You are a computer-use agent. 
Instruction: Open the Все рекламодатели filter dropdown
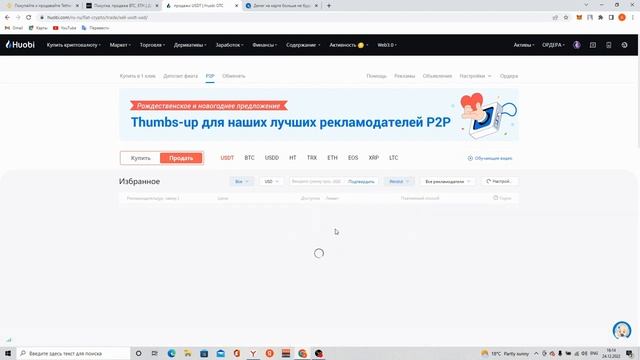(x=448, y=181)
